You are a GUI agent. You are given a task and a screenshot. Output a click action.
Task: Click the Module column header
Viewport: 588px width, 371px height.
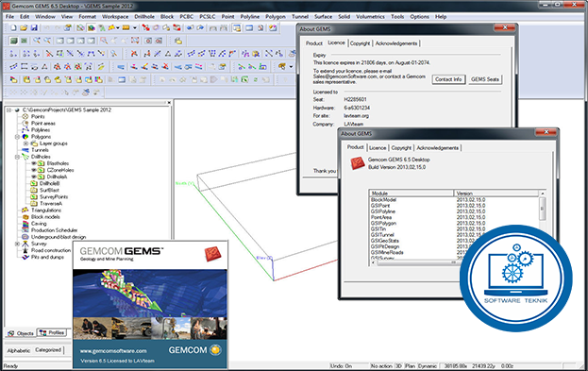click(x=412, y=194)
